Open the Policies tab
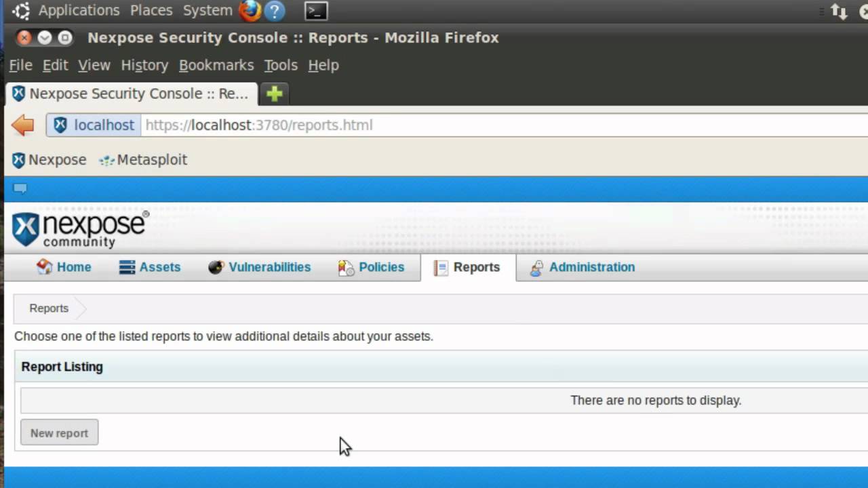Image resolution: width=868 pixels, height=488 pixels. pos(371,267)
